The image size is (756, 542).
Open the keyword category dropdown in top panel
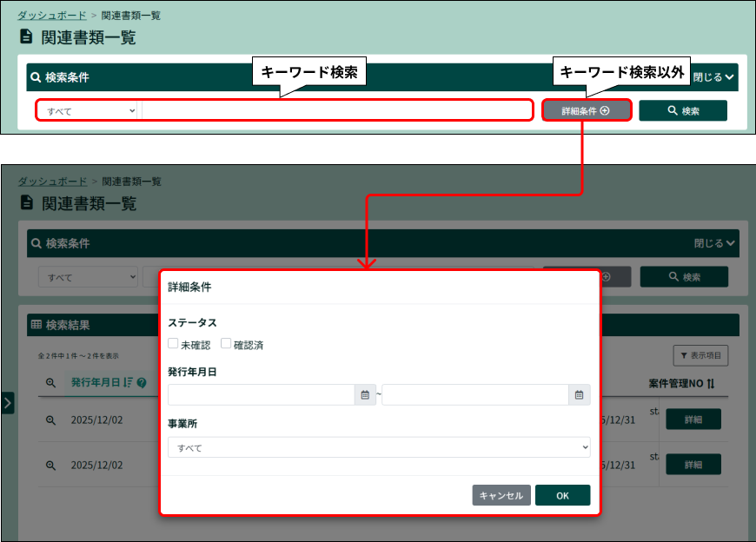(89, 111)
